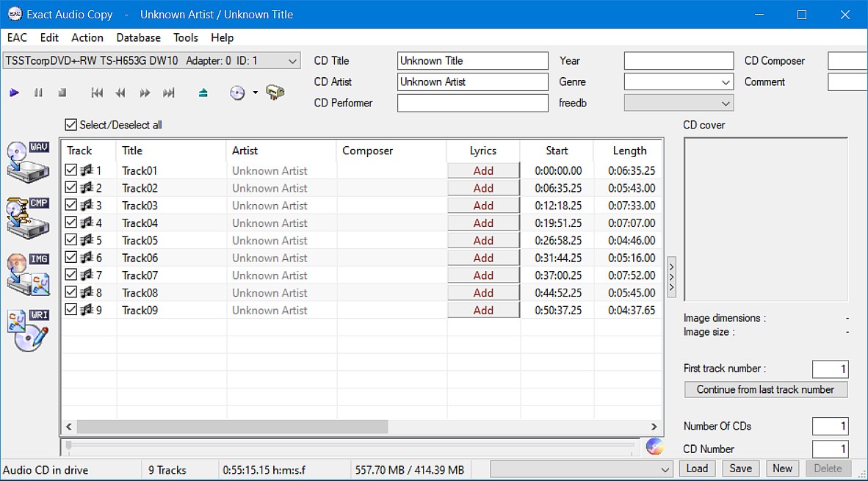Click the CMP compressed copy icon
868x481 pixels.
coord(28,217)
